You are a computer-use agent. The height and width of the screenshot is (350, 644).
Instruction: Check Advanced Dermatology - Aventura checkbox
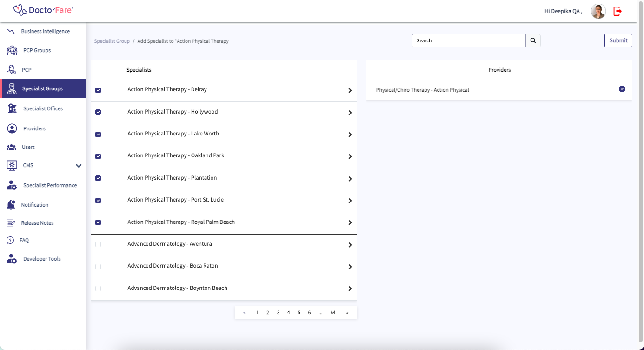98,244
